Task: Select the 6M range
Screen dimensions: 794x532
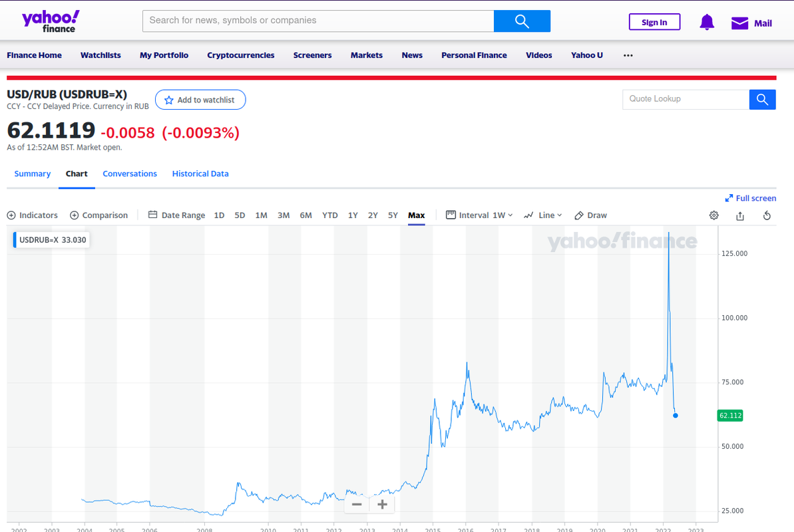Action: click(x=306, y=215)
